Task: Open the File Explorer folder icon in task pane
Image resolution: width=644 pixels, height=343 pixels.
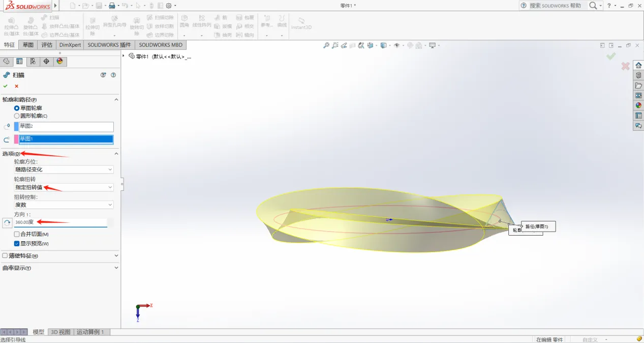Action: tap(638, 85)
